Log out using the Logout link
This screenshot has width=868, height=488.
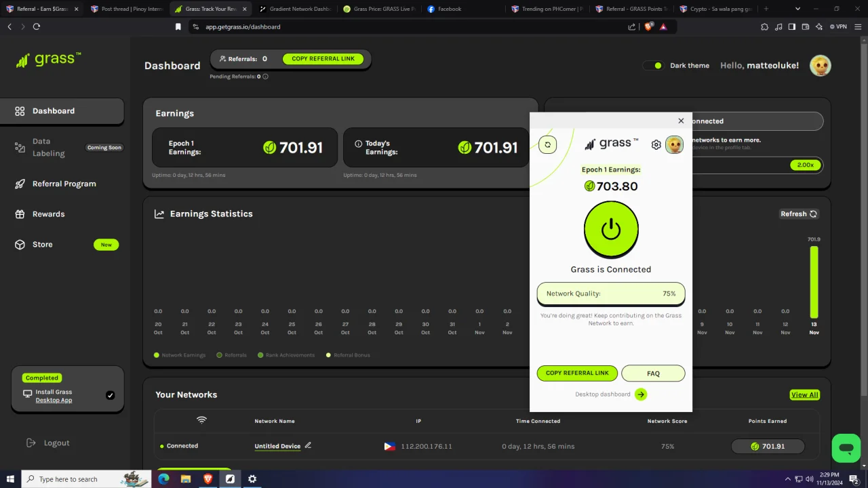(47, 443)
